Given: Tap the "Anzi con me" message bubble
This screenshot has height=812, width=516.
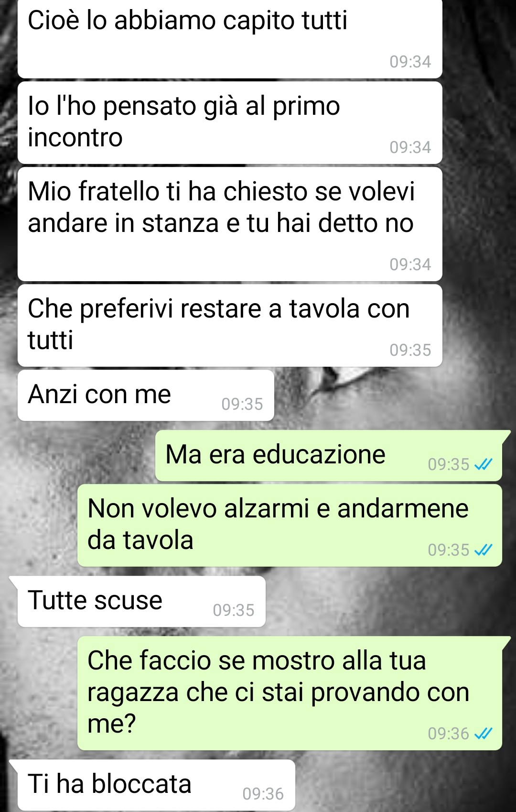Looking at the screenshot, I should tap(146, 395).
